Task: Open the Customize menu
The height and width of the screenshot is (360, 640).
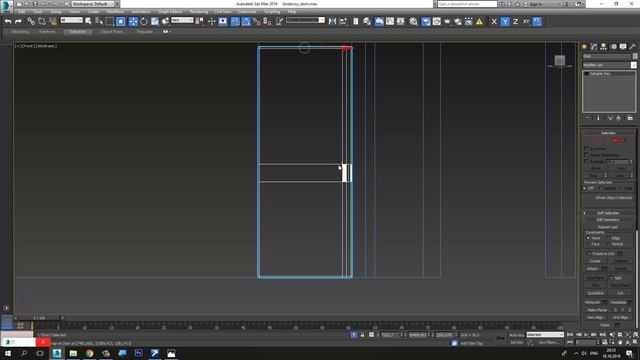Action: point(247,12)
